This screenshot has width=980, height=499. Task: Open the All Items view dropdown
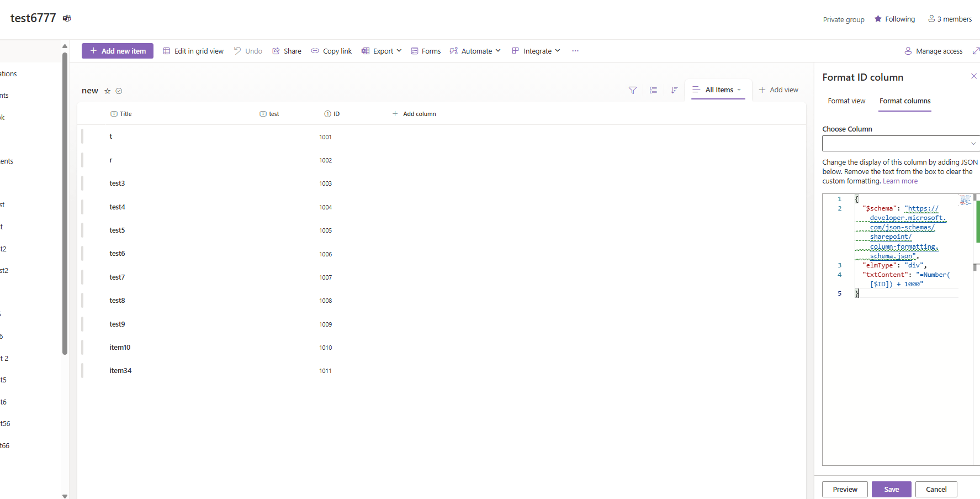pos(718,90)
